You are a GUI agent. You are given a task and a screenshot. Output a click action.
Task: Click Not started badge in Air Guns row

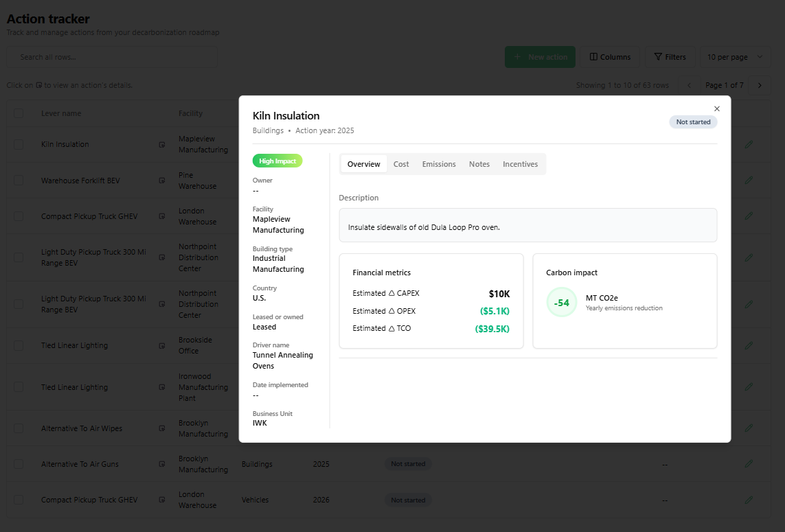407,464
